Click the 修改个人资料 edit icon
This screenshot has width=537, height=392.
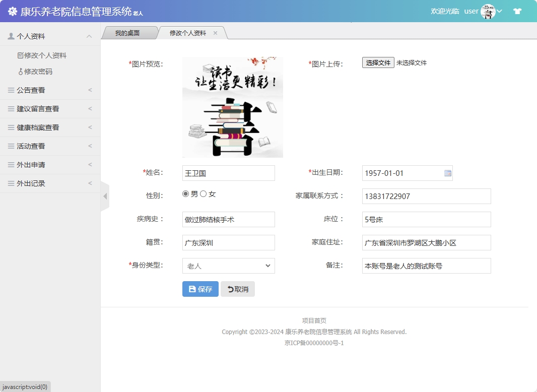click(x=20, y=55)
